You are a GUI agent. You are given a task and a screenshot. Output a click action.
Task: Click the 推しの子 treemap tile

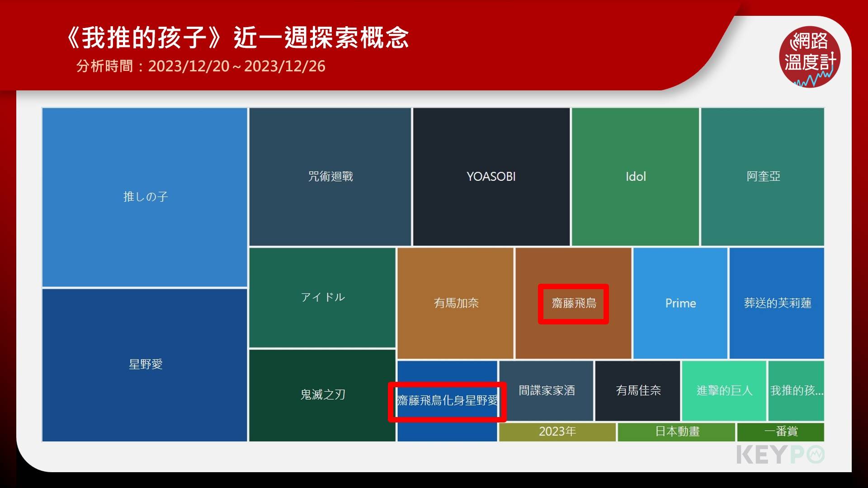145,197
